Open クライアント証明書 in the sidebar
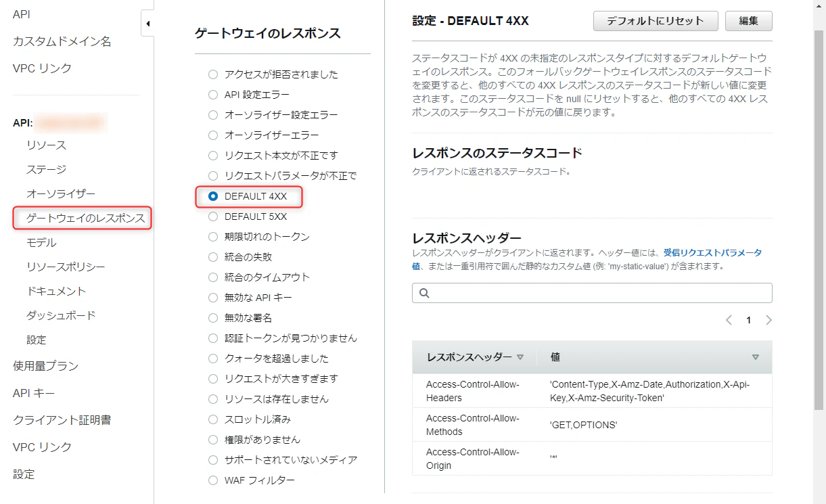 pos(62,420)
